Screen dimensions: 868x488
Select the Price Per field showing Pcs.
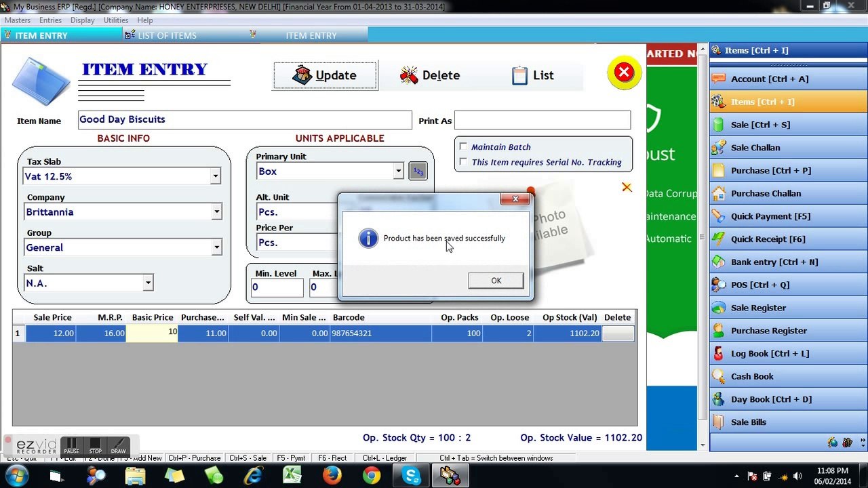(x=297, y=243)
